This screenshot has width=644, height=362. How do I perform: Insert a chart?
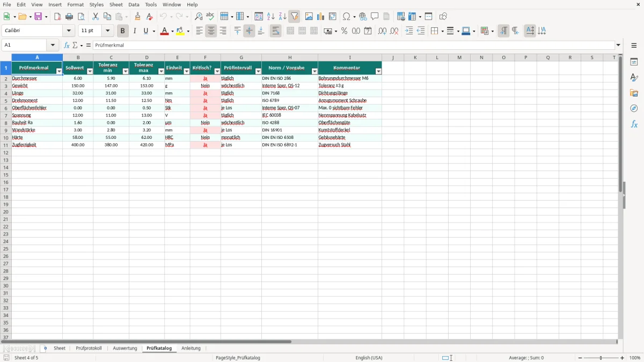point(321,17)
